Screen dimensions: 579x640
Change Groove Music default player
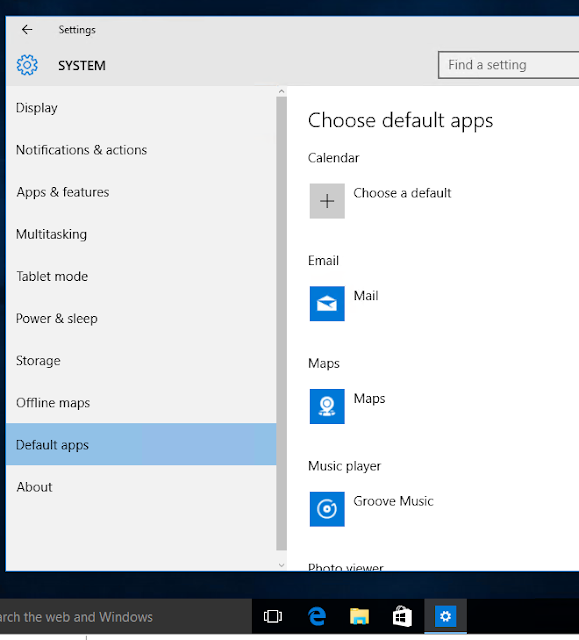[393, 501]
